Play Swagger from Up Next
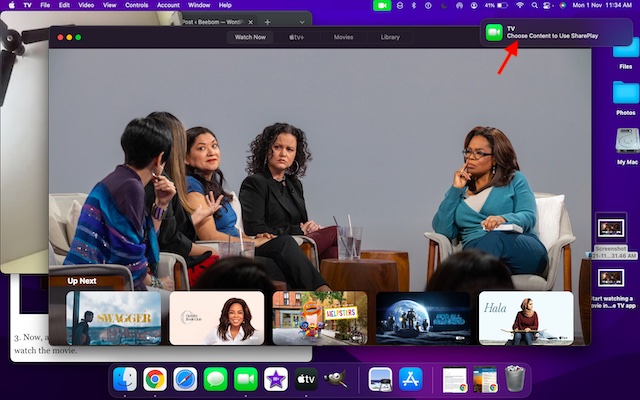 click(x=113, y=318)
